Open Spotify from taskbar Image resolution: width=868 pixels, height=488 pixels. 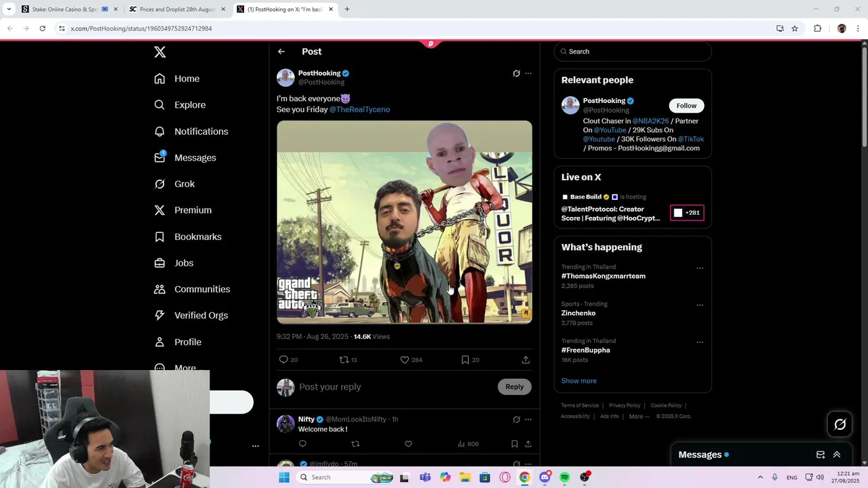coord(564,477)
